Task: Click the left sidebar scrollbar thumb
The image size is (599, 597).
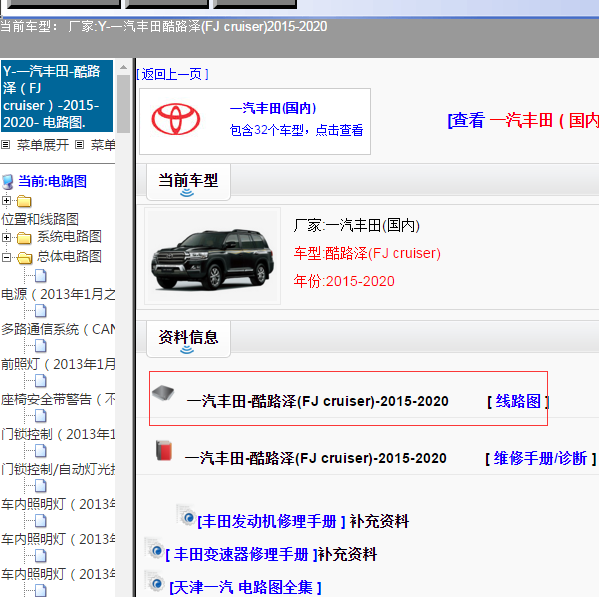Action: point(123,104)
